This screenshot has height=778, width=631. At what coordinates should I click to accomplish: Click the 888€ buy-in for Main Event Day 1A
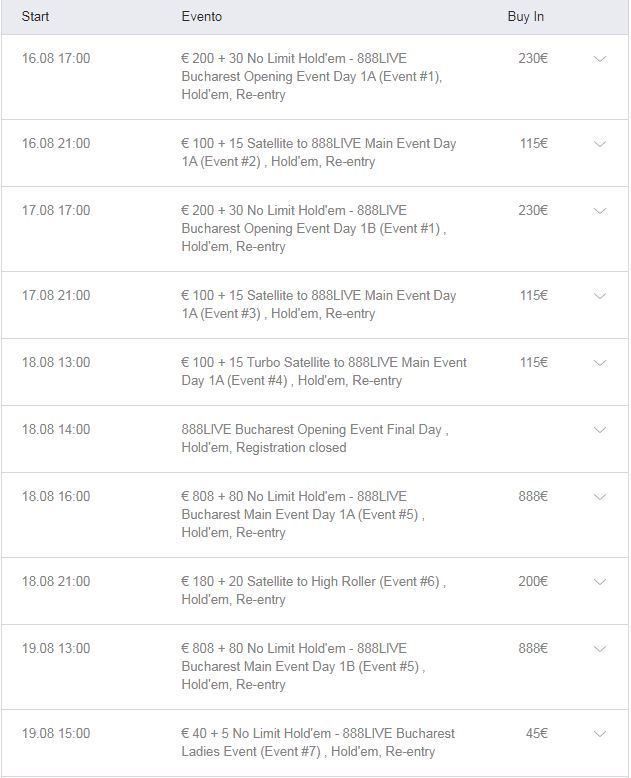[533, 496]
